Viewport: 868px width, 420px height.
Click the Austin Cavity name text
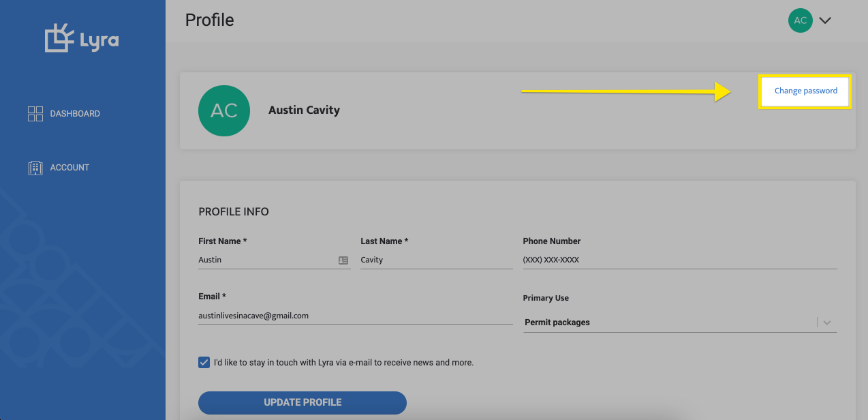point(304,110)
